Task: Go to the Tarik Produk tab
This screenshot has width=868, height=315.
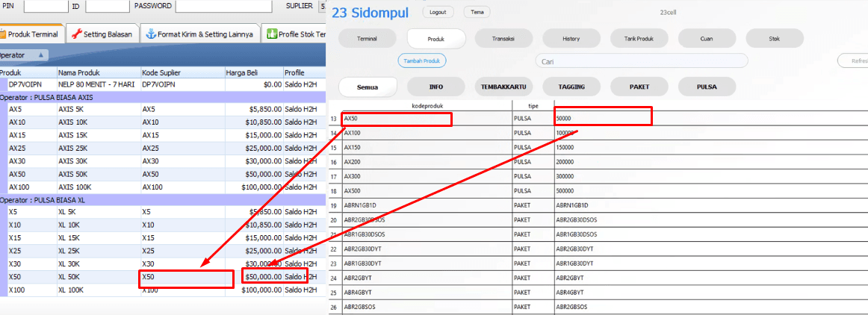Action: 639,38
